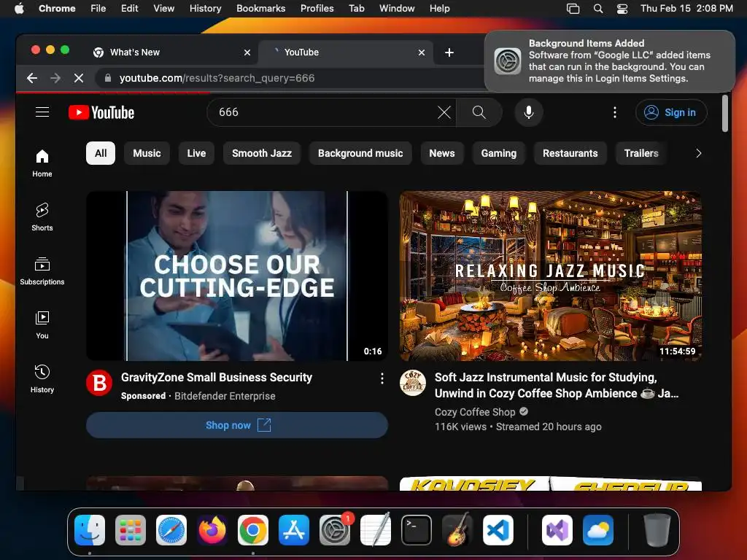Launch Firefox from the Dock
This screenshot has height=560, width=747.
click(x=212, y=530)
